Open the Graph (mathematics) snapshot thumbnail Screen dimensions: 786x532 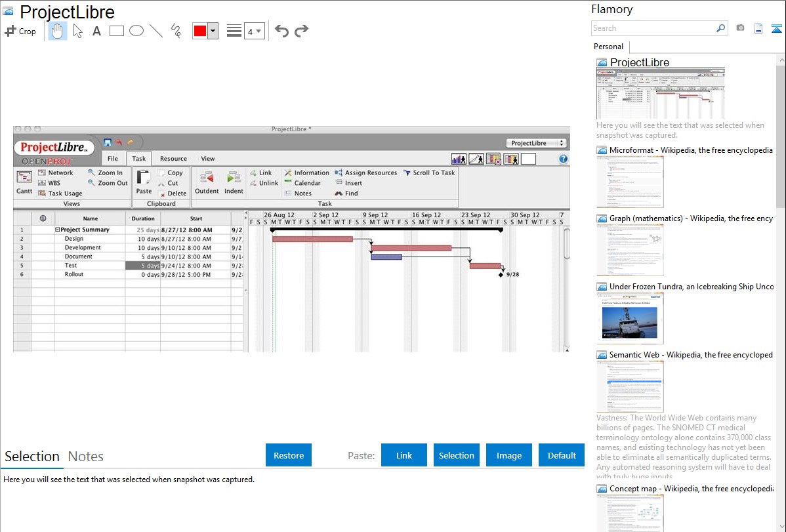tap(630, 250)
